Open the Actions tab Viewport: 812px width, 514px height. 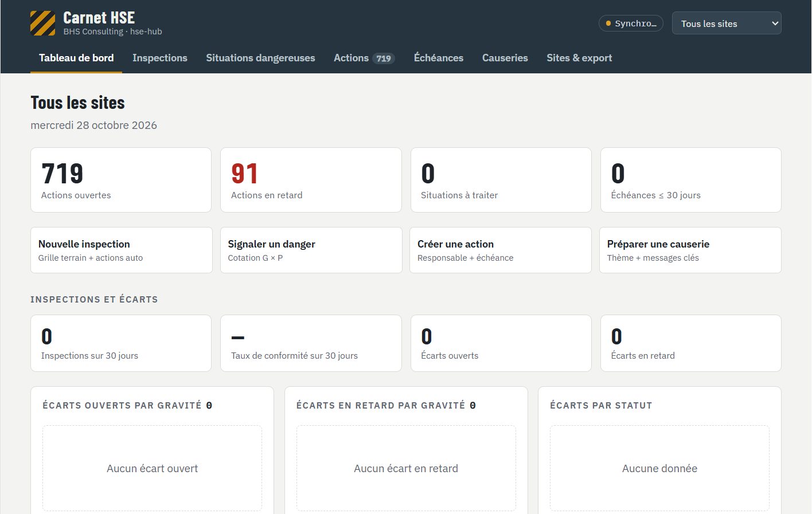pyautogui.click(x=364, y=58)
